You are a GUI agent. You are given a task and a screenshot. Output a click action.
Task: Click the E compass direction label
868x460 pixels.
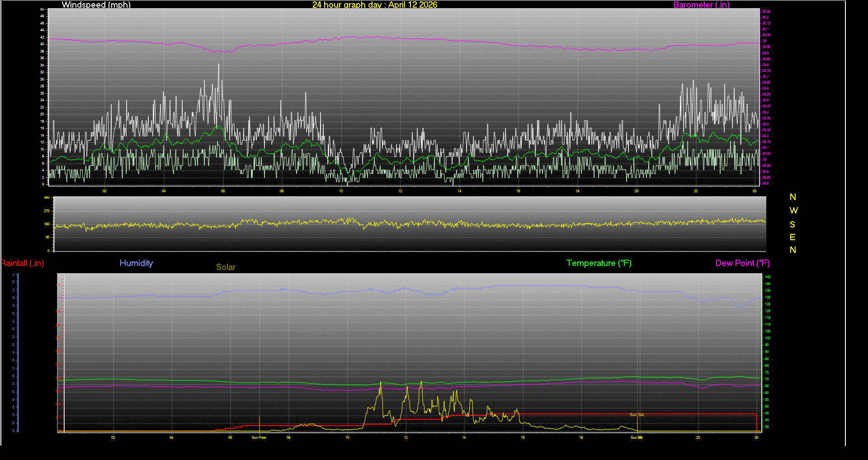(x=793, y=237)
